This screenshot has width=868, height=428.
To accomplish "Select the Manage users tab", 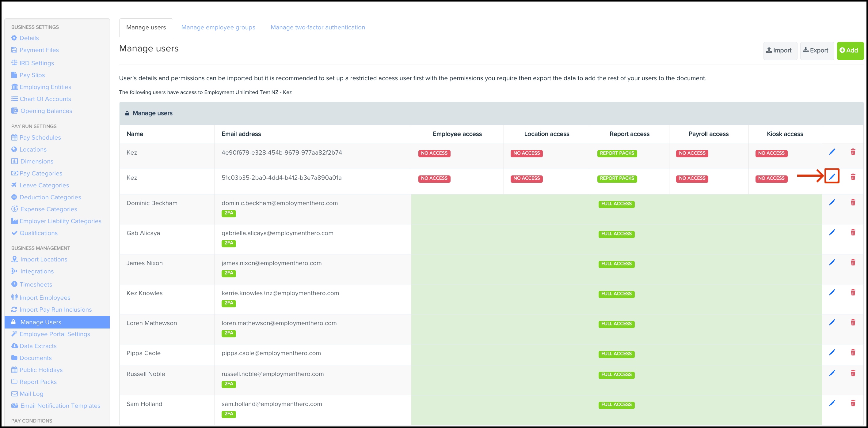I will tap(146, 28).
